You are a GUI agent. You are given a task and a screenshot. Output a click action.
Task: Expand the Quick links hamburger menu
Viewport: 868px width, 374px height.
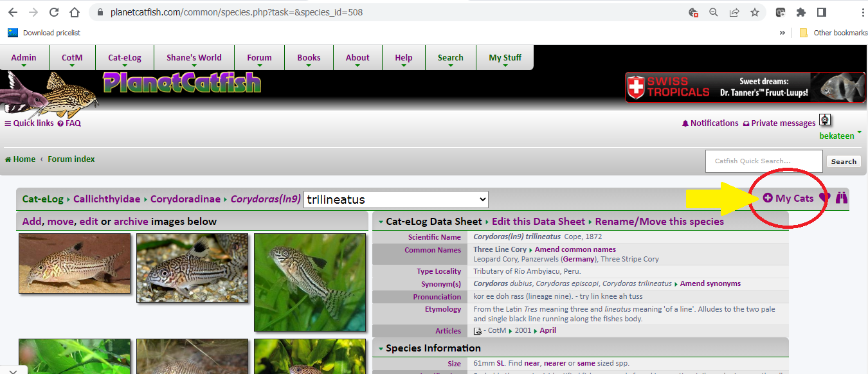[29, 123]
